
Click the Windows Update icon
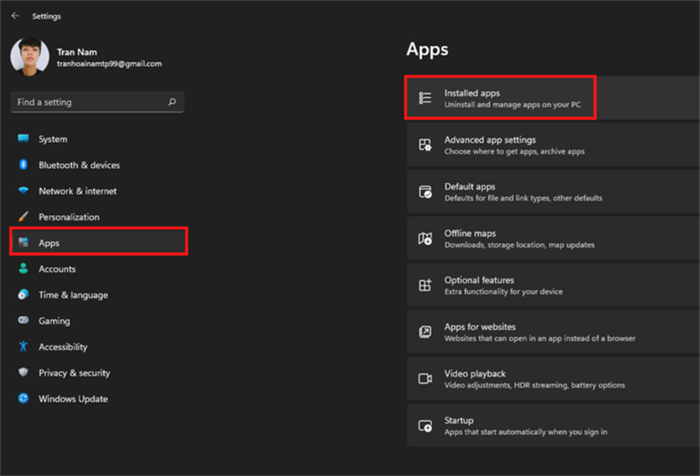pos(23,398)
